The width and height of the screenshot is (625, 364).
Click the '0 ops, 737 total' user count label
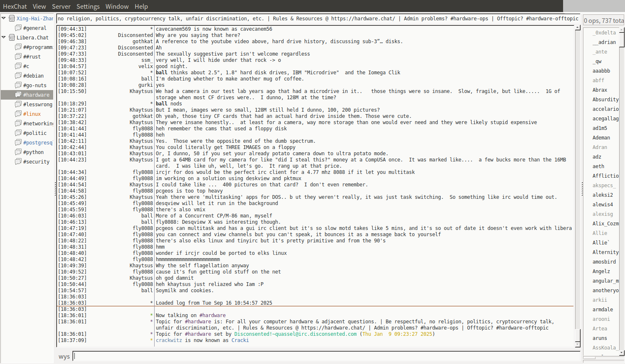[x=604, y=20]
